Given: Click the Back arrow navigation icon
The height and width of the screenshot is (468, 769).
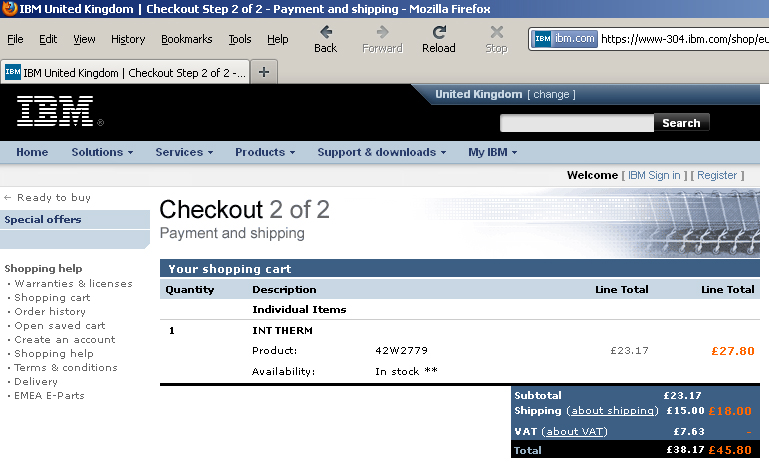Looking at the screenshot, I should (326, 32).
